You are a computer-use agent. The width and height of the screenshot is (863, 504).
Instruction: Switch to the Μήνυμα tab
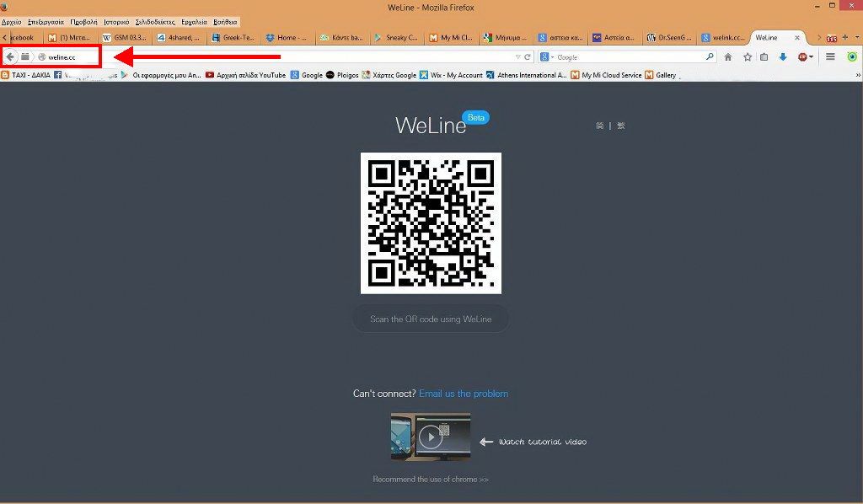[506, 37]
